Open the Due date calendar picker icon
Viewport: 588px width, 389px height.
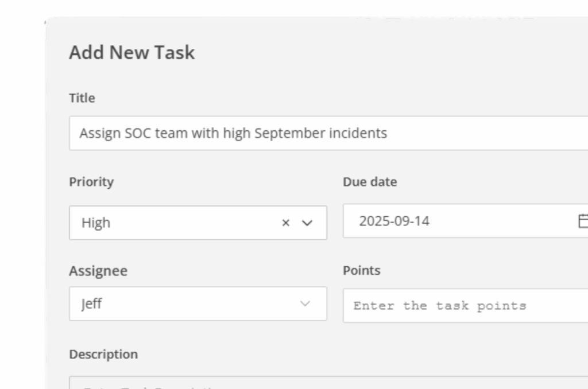(x=582, y=221)
